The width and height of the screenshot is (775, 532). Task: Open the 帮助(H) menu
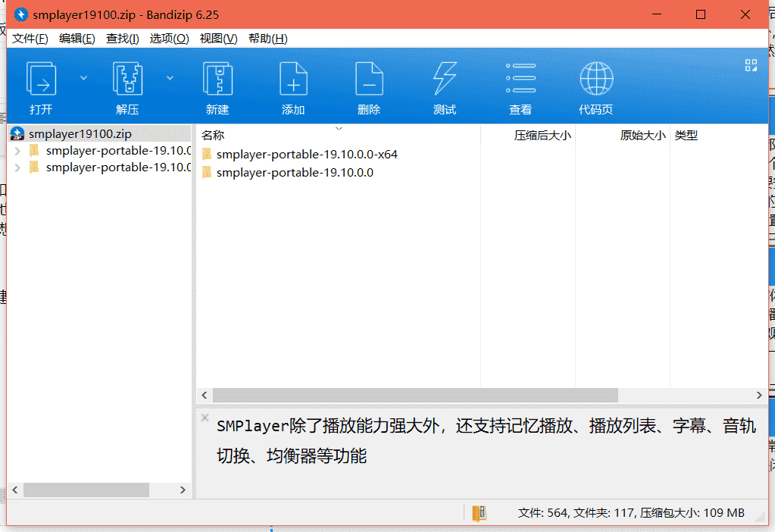click(x=268, y=39)
